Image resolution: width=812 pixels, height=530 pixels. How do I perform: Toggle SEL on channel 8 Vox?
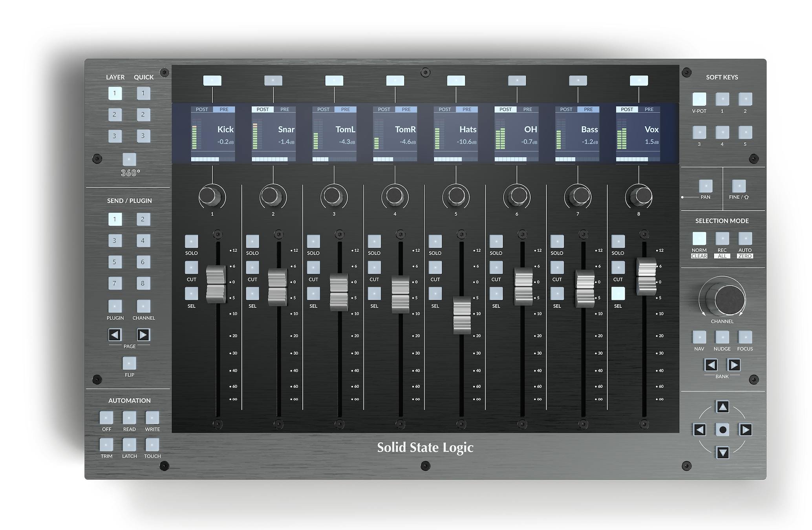pyautogui.click(x=618, y=294)
